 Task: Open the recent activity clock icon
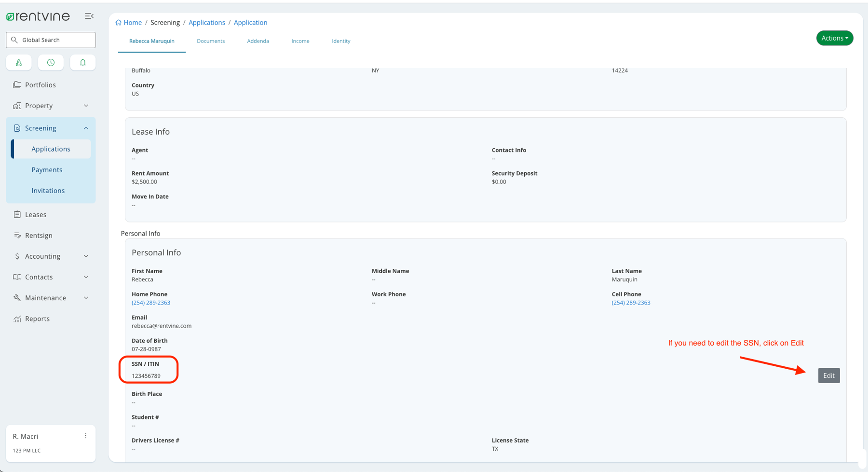click(x=50, y=62)
